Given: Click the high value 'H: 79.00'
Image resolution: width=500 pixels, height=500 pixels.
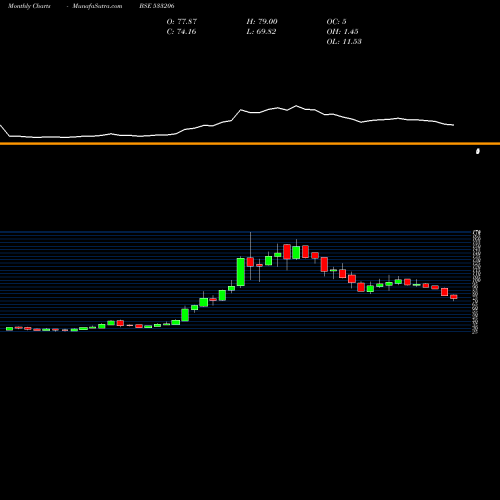Looking at the screenshot, I should click(262, 21).
